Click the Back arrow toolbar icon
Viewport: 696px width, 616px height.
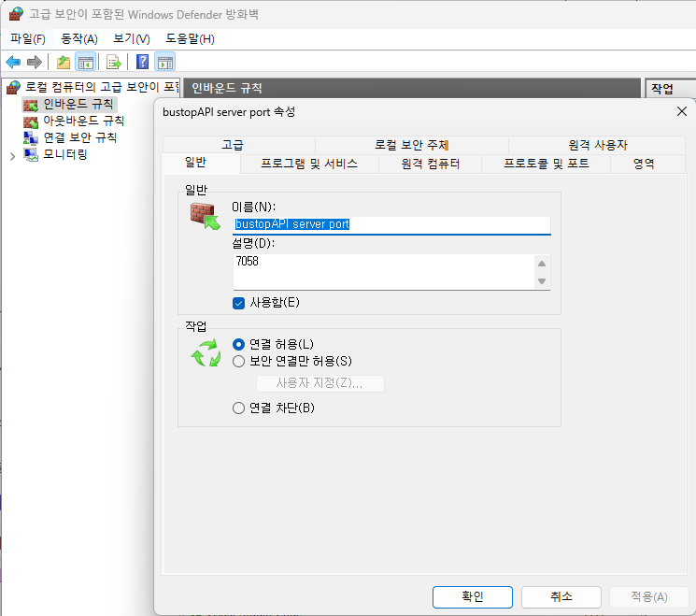tap(13, 63)
